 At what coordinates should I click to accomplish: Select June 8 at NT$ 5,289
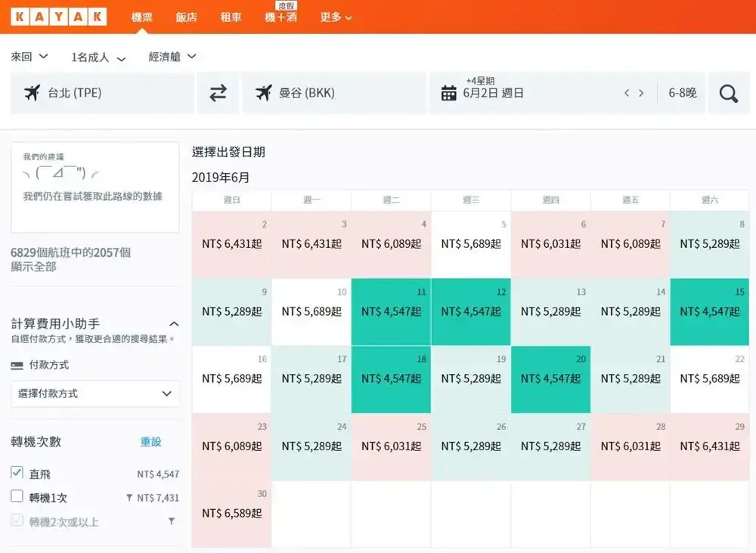tap(710, 244)
